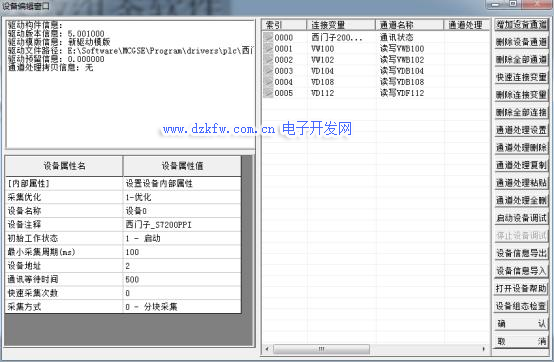Edit the 采集优化 value cell
Screen dimensions: 554x362
[x=182, y=197]
